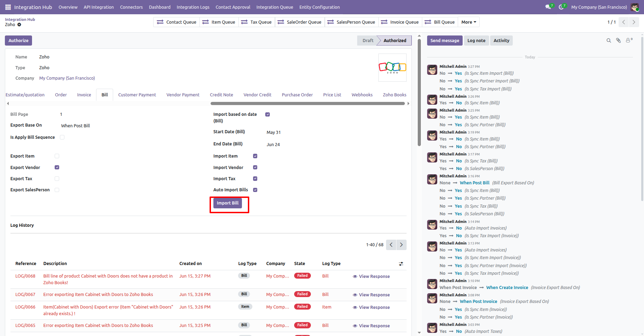This screenshot has height=336, width=644.
Task: Set status to Draft
Action: point(368,40)
